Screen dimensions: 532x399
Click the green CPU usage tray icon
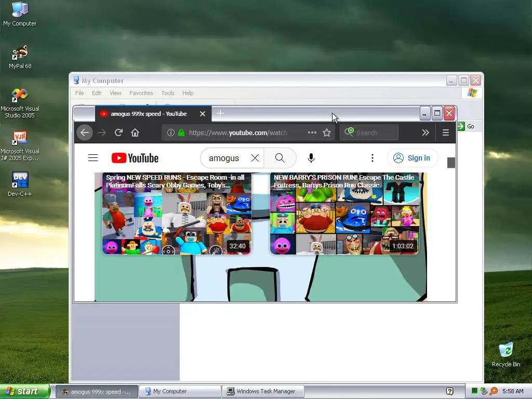475,391
